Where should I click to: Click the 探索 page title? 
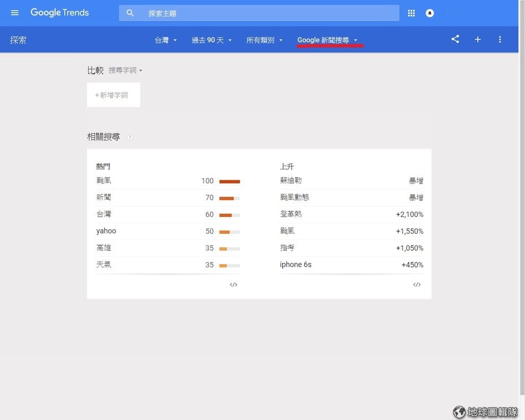[18, 40]
